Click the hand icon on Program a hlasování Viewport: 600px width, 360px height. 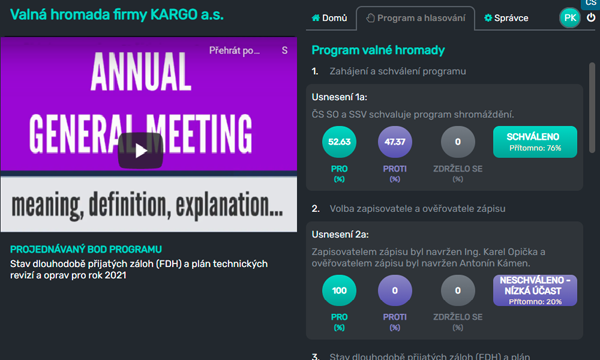[x=370, y=18]
